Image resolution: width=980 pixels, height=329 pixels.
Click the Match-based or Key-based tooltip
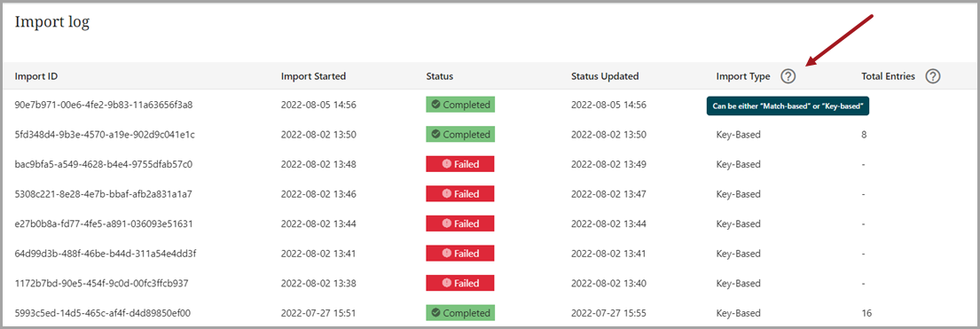788,106
